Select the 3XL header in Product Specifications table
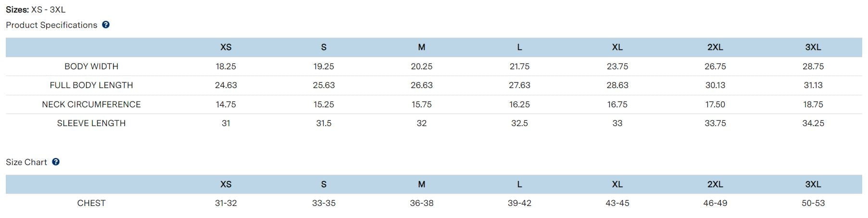This screenshot has height=218, width=868. pyautogui.click(x=813, y=47)
